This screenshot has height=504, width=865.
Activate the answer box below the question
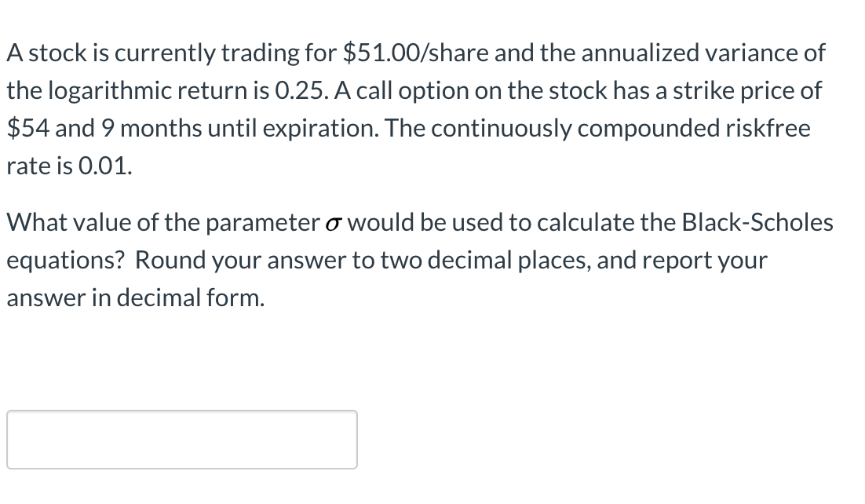pos(181,438)
